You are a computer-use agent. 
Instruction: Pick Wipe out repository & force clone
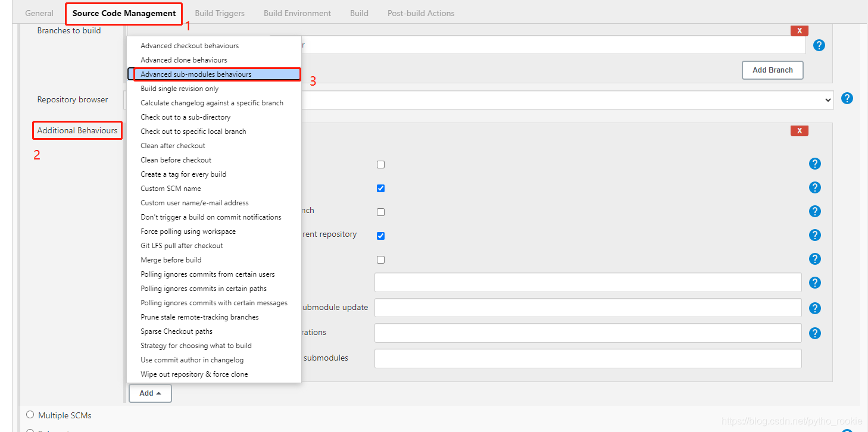214,374
